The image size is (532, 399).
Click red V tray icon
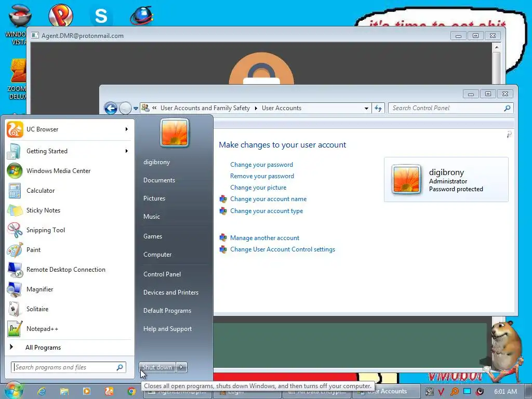click(441, 392)
